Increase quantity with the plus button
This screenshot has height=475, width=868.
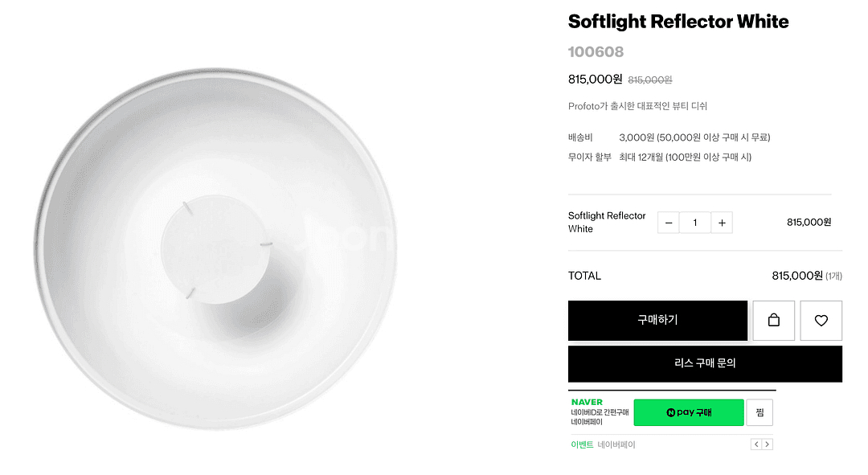722,223
